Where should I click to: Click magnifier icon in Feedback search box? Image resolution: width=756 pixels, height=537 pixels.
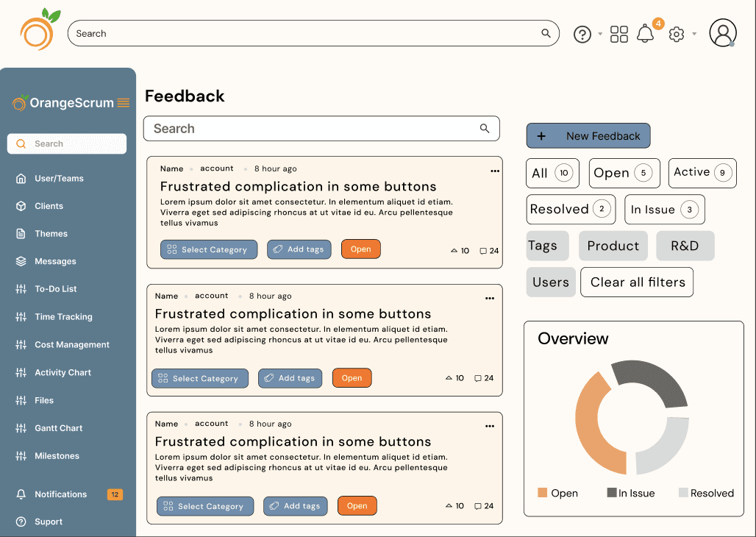pyautogui.click(x=485, y=128)
